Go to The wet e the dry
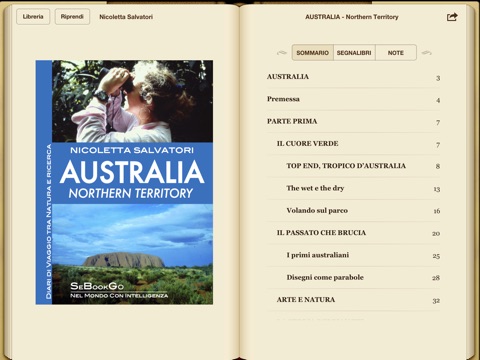Viewport: 480px width, 360px height. [353, 188]
